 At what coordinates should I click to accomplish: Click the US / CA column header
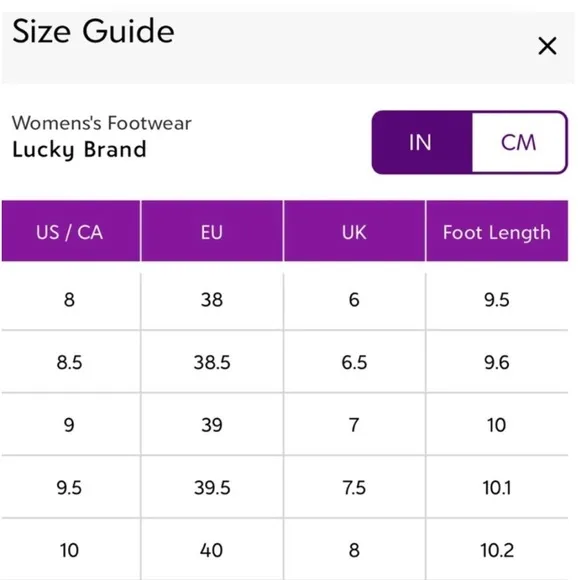point(70,232)
